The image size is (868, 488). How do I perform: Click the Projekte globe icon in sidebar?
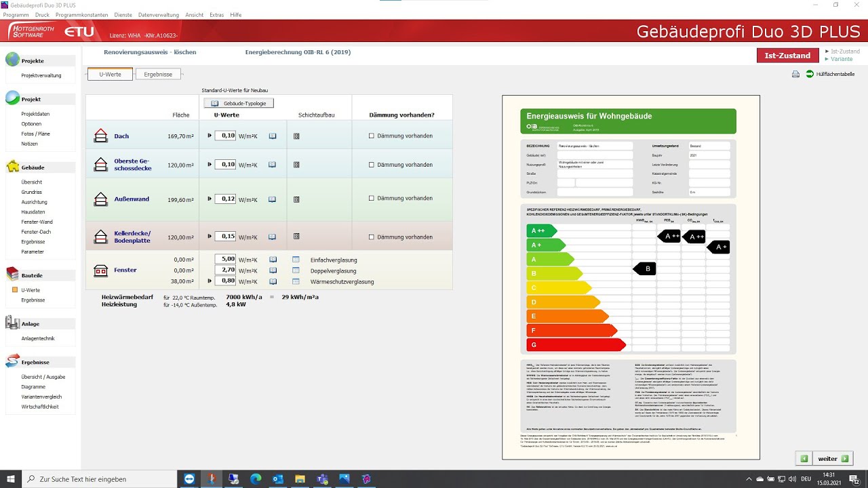[x=12, y=60]
